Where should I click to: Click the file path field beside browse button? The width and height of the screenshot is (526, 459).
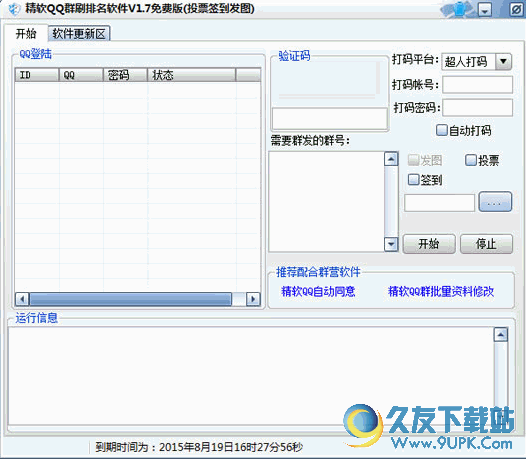pyautogui.click(x=439, y=203)
